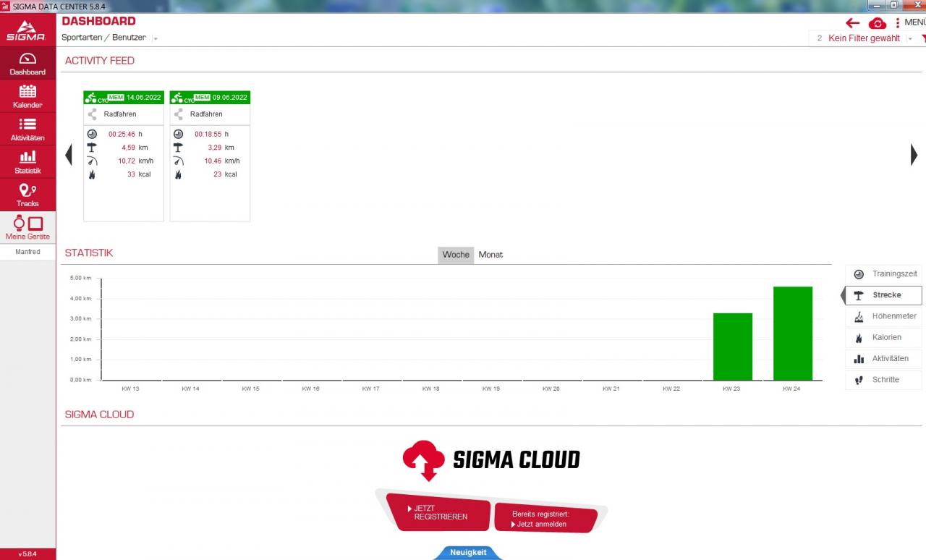
Task: Click the cloud sync icon
Action: [x=877, y=23]
